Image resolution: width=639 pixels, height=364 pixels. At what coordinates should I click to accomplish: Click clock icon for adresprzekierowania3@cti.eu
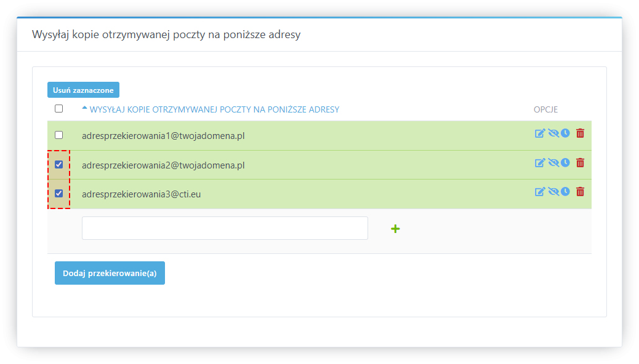565,192
